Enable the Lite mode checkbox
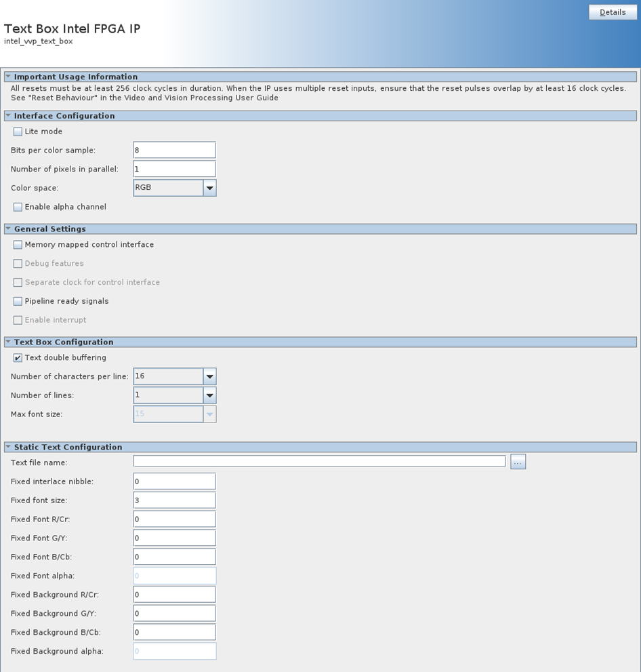 tap(18, 132)
